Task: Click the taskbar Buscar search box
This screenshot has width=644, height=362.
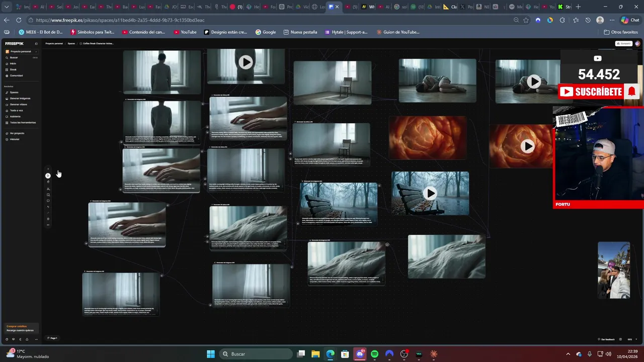Action: coord(257,354)
